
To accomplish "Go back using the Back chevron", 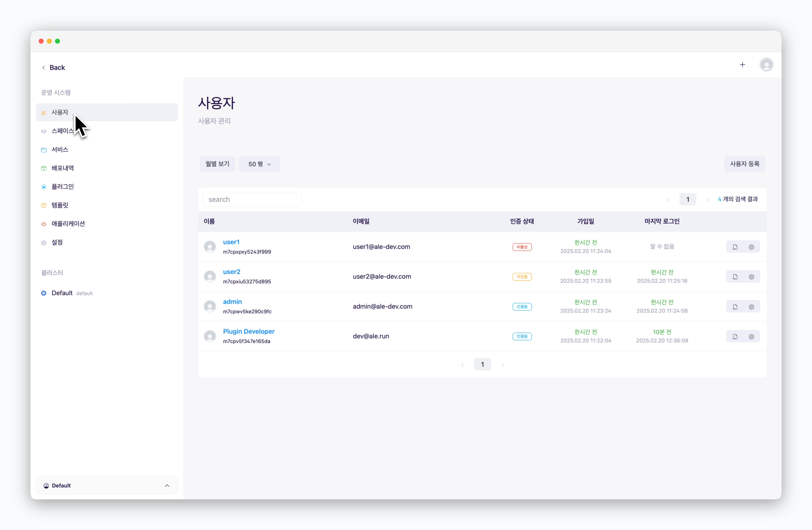I will click(x=44, y=67).
